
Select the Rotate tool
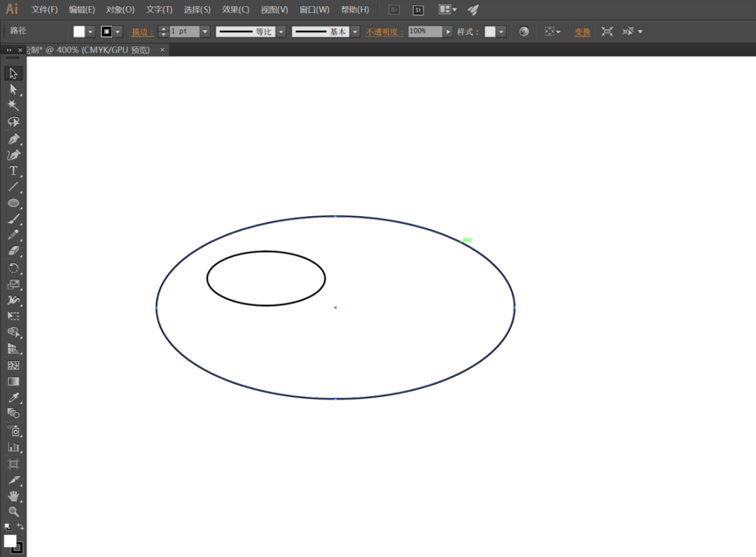13,269
